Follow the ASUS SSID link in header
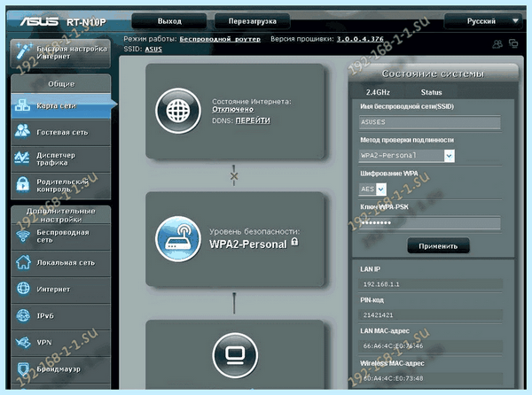The height and width of the screenshot is (395, 532). [x=153, y=49]
